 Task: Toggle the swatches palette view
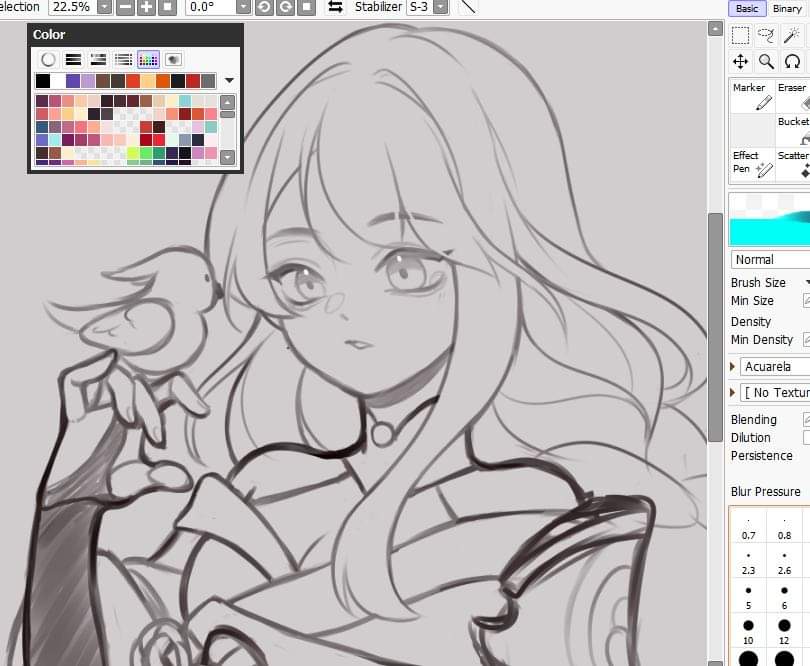(148, 60)
